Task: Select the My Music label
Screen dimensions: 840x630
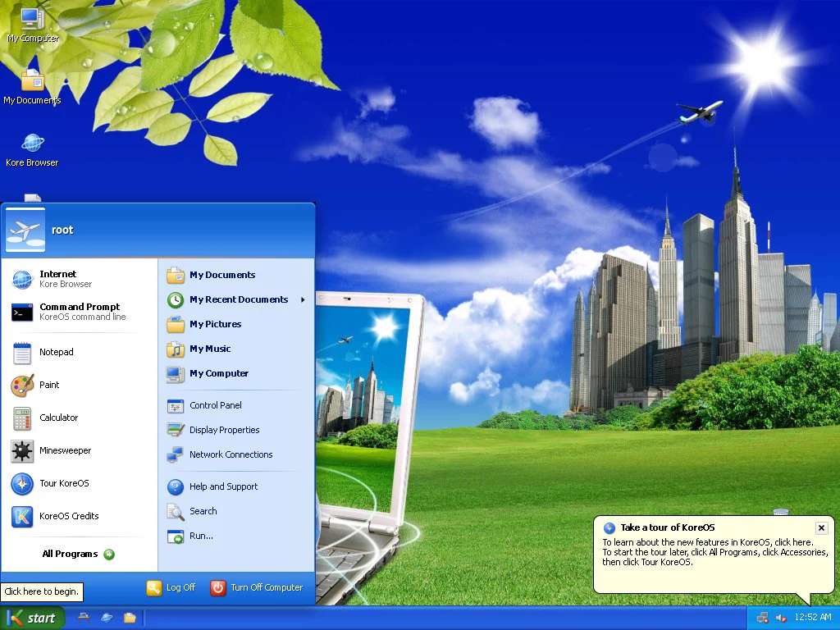Action: [210, 349]
